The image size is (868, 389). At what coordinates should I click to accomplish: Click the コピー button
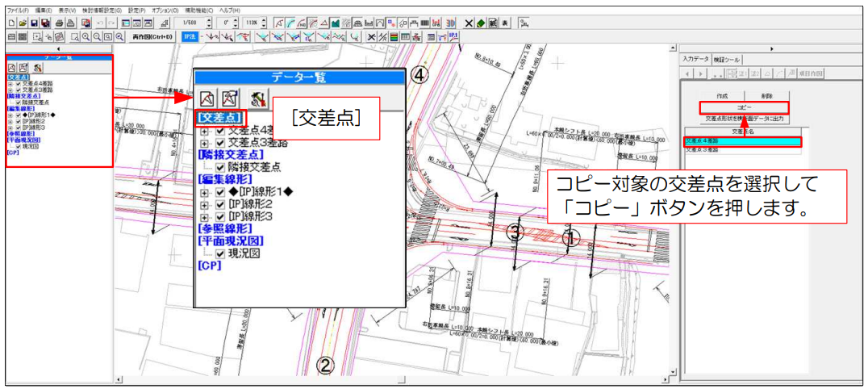pyautogui.click(x=742, y=106)
